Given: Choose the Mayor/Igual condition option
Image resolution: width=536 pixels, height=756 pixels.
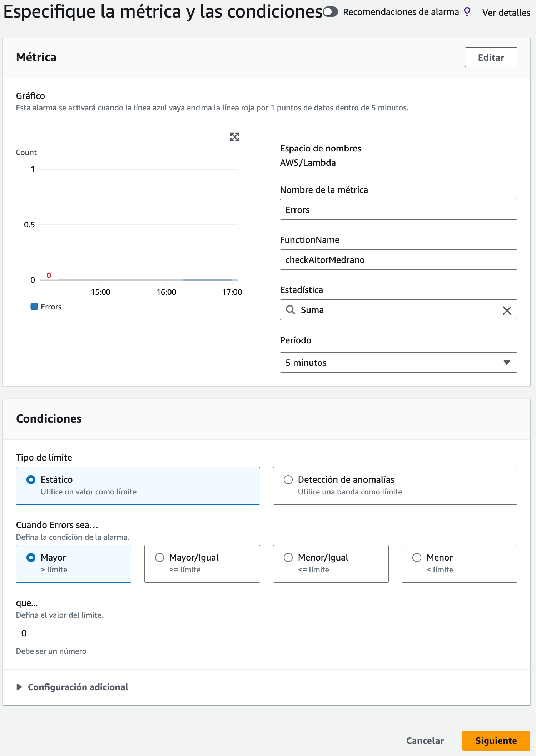Looking at the screenshot, I should point(202,564).
